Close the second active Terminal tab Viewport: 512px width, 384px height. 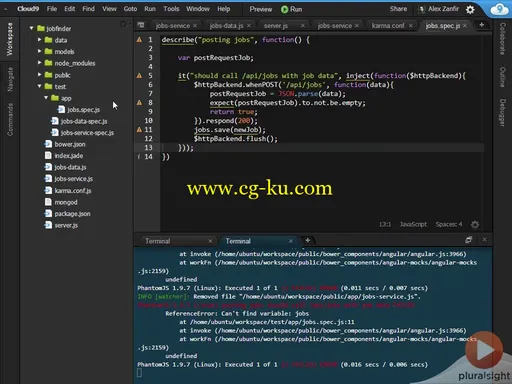click(291, 241)
